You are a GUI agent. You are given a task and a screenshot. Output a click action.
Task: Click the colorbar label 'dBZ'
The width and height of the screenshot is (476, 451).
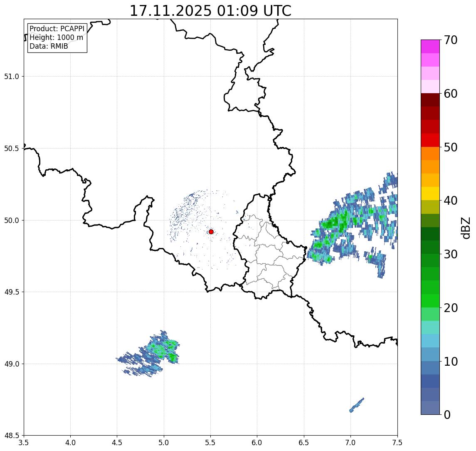[x=465, y=228]
